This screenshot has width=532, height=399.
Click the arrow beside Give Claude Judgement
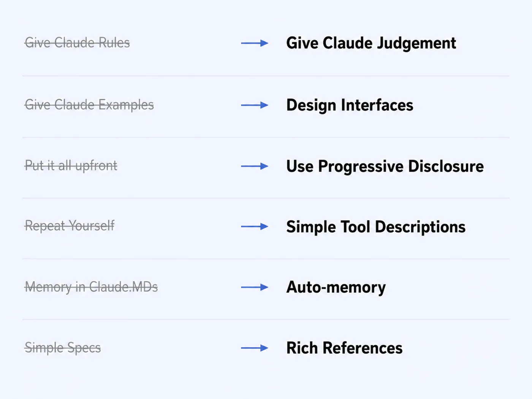[255, 43]
